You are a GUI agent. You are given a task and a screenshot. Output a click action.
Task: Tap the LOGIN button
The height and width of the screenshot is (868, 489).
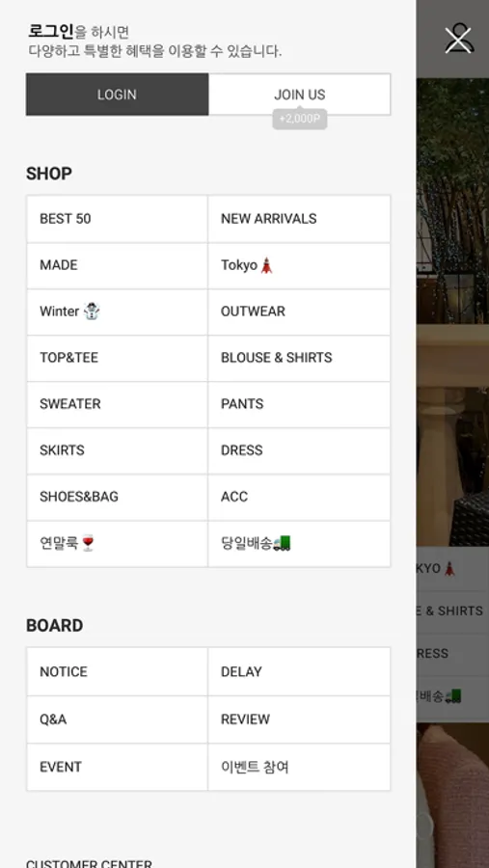117,95
